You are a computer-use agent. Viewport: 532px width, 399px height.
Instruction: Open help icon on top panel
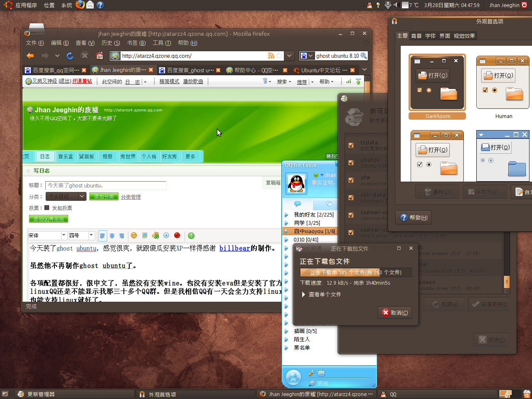[100, 5]
